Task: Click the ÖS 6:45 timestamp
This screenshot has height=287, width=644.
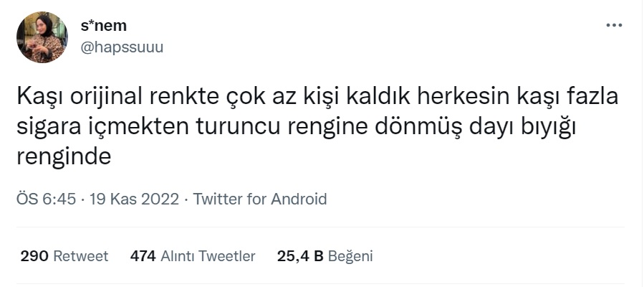Action: (47, 199)
